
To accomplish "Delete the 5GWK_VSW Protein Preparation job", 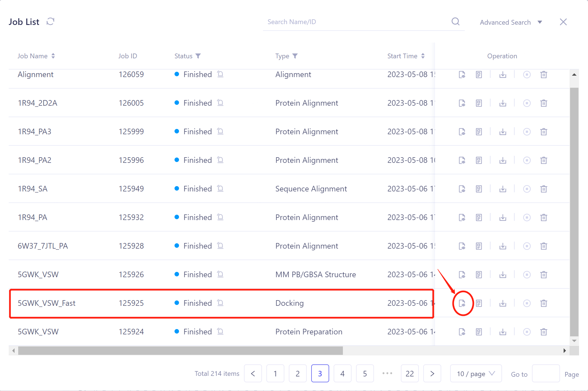I will point(544,332).
